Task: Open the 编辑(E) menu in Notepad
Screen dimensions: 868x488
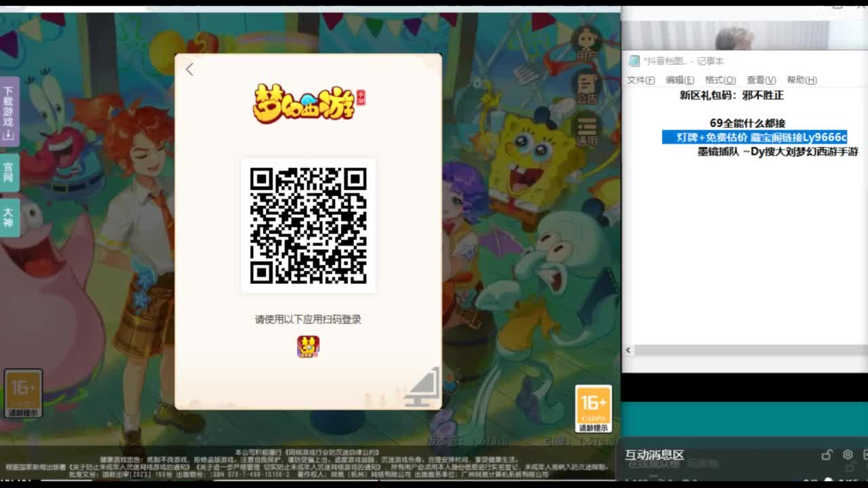Action: pyautogui.click(x=680, y=80)
